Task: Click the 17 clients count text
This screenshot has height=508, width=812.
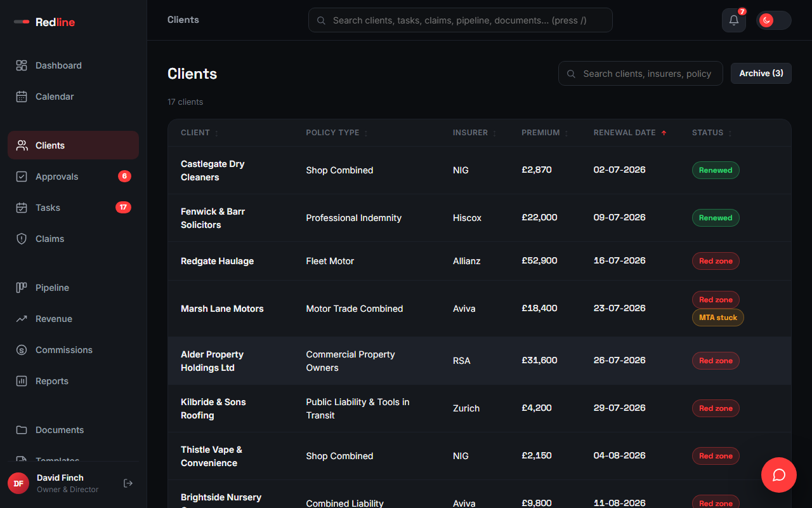Action: click(185, 102)
